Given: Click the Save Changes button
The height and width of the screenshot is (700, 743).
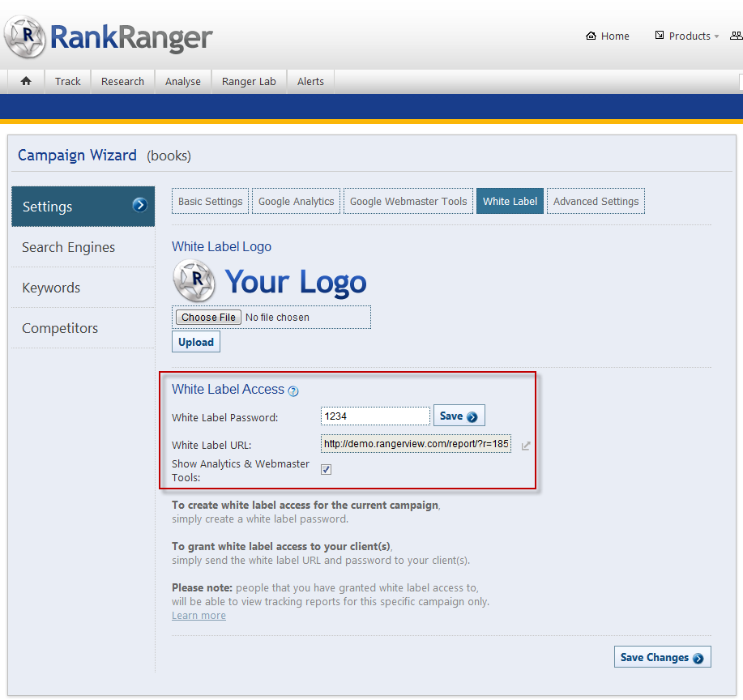Looking at the screenshot, I should pos(662,657).
